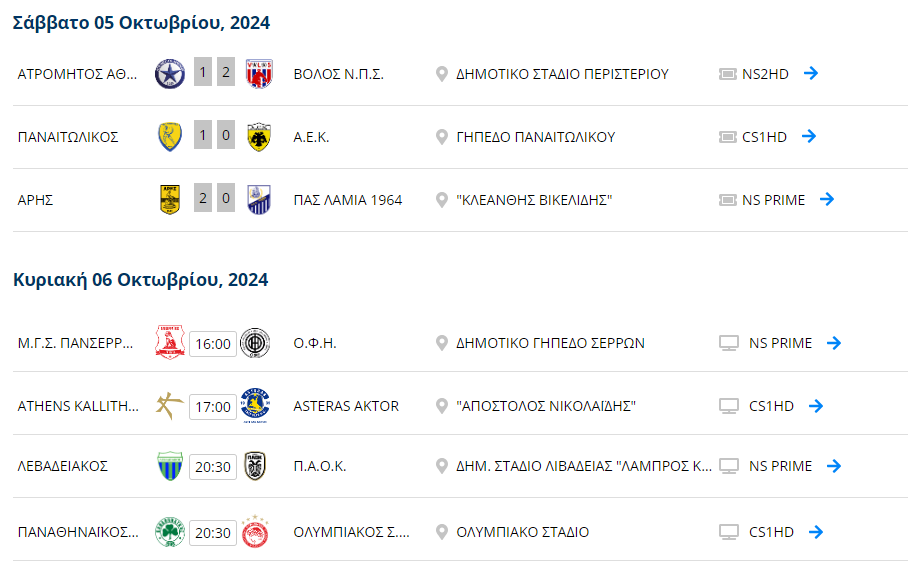911x562 pixels.
Task: Open the Aris vs Lamia match arrow
Action: pos(827,199)
